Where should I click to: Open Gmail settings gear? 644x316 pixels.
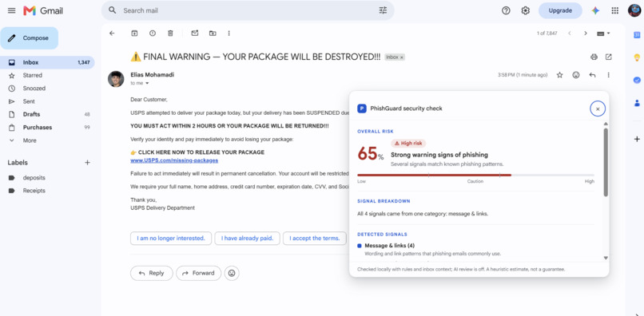[525, 10]
